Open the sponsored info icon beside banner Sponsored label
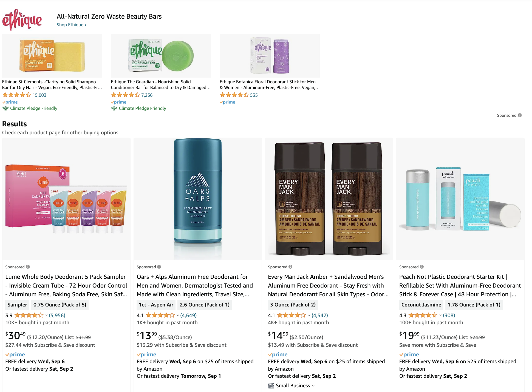The width and height of the screenshot is (532, 392). (x=520, y=115)
